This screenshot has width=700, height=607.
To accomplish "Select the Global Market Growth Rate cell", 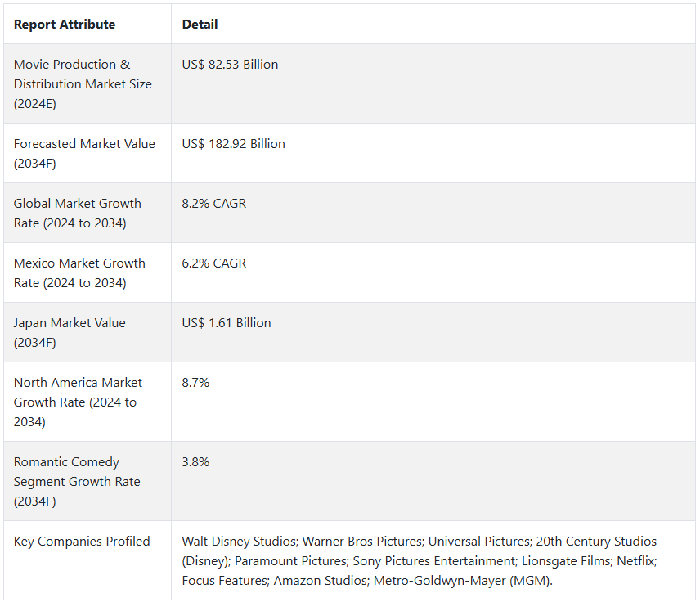I will click(78, 214).
